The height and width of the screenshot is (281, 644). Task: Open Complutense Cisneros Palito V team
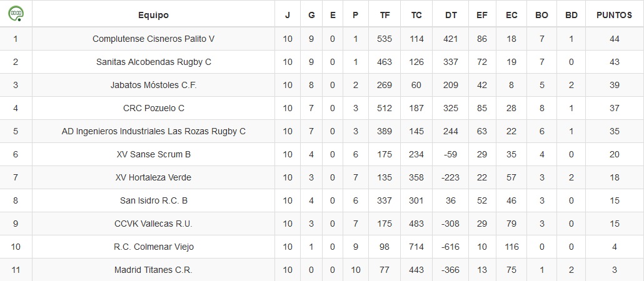[153, 39]
